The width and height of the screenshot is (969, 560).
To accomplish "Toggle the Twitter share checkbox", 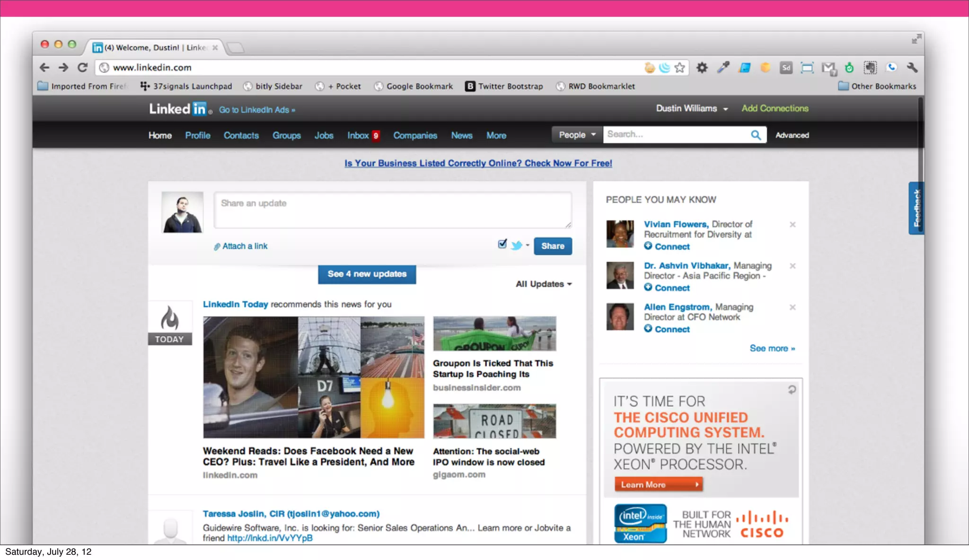I will tap(502, 244).
